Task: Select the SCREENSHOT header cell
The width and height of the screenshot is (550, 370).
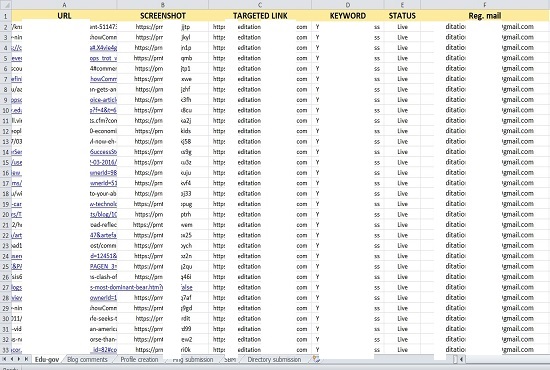Action: [x=162, y=16]
